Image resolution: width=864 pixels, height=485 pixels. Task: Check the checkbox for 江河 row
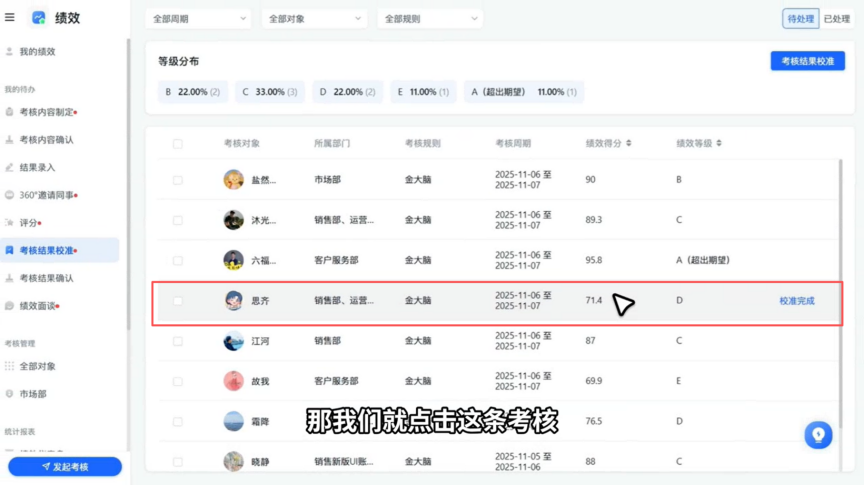pos(177,341)
